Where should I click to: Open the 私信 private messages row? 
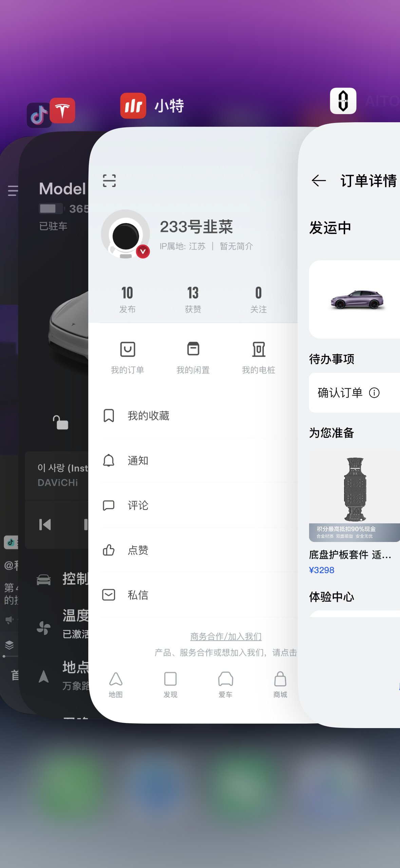(193, 595)
